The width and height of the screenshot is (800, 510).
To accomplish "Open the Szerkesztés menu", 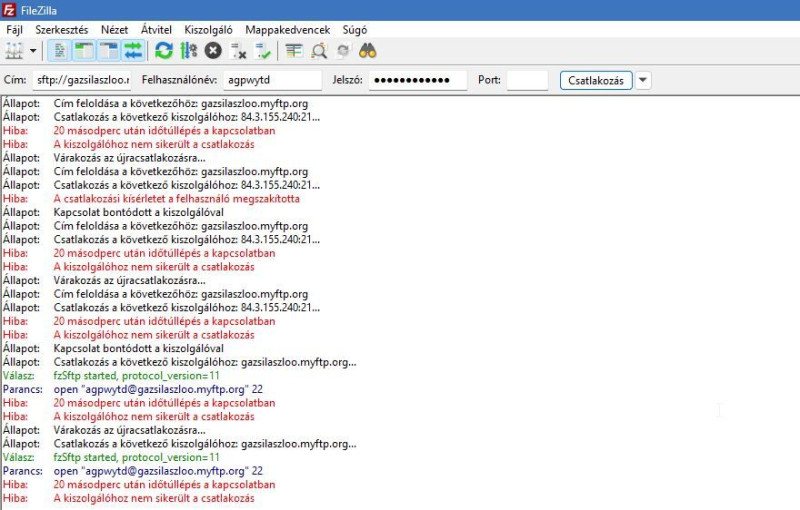I will pos(62,30).
